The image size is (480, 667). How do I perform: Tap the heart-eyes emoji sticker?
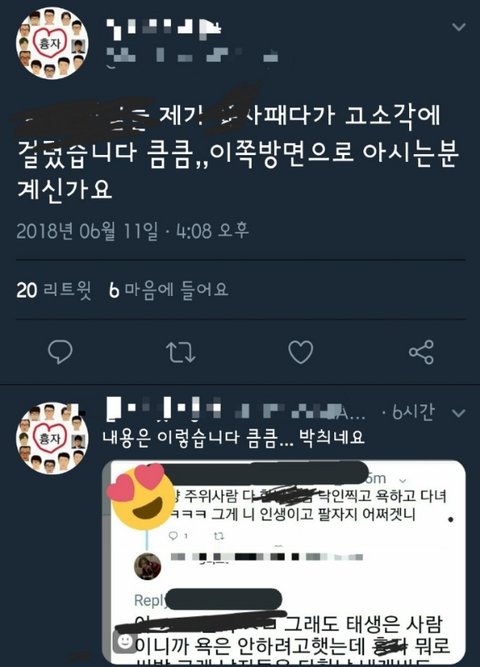point(141,497)
